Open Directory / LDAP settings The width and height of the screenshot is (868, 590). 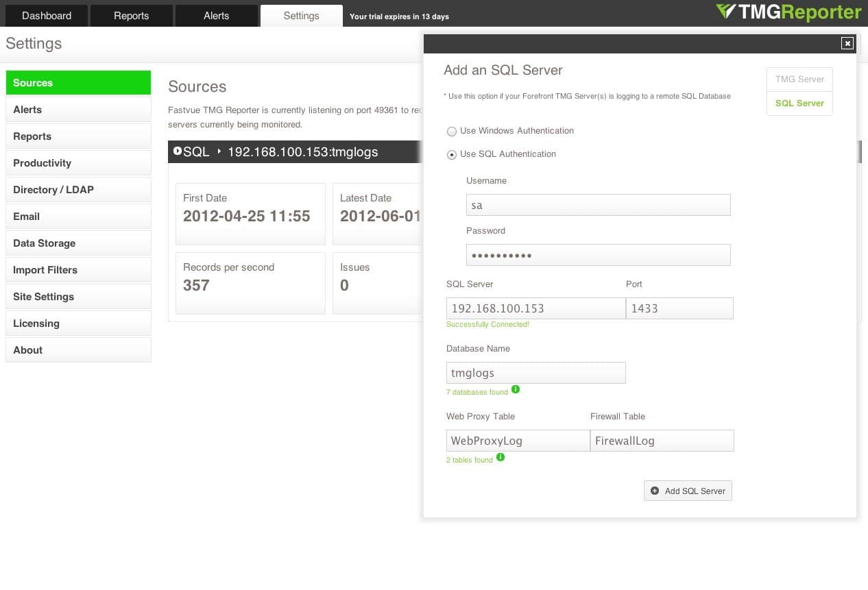tap(78, 190)
